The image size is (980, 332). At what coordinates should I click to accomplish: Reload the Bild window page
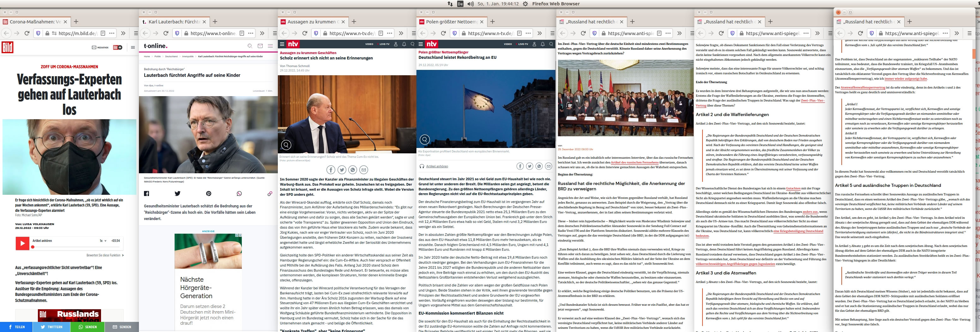(27, 33)
